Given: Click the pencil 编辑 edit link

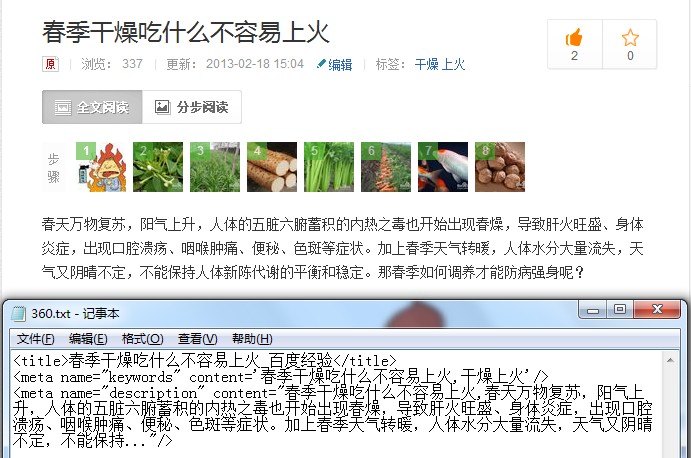Looking at the screenshot, I should 334,64.
